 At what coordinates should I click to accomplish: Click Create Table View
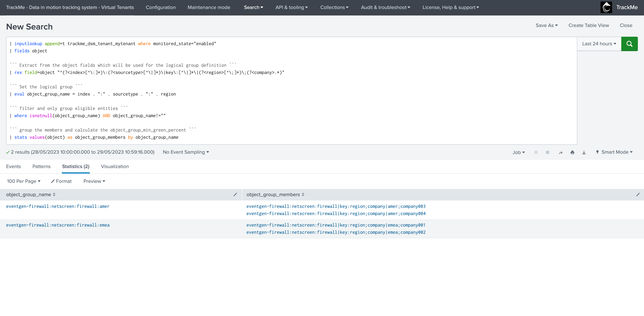pyautogui.click(x=588, y=25)
